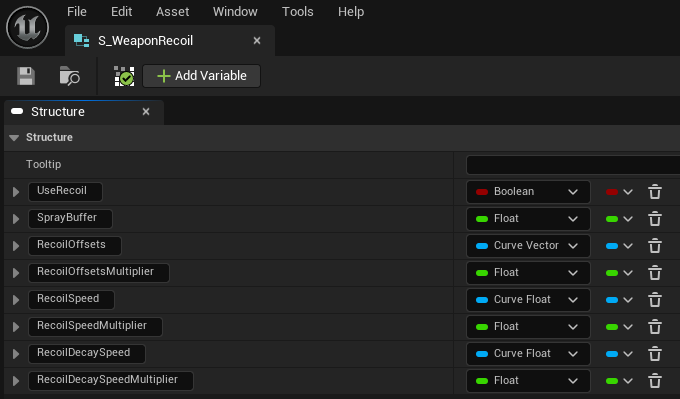The height and width of the screenshot is (399, 680).
Task: Collapse the Structure section header
Action: click(14, 138)
